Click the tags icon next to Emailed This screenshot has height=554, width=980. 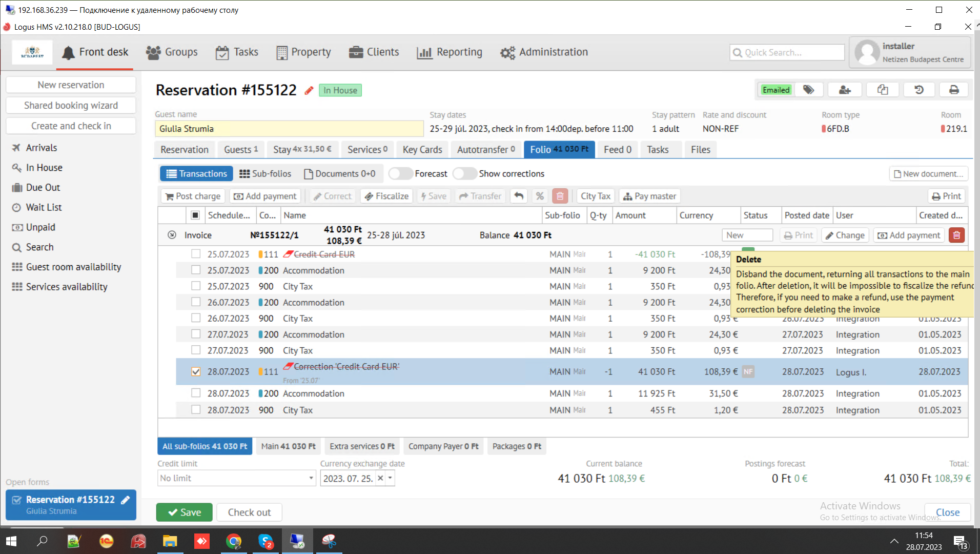808,90
